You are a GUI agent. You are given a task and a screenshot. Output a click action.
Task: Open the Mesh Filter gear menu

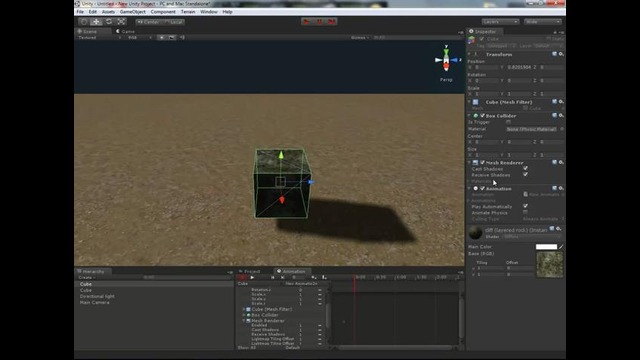pyautogui.click(x=561, y=102)
